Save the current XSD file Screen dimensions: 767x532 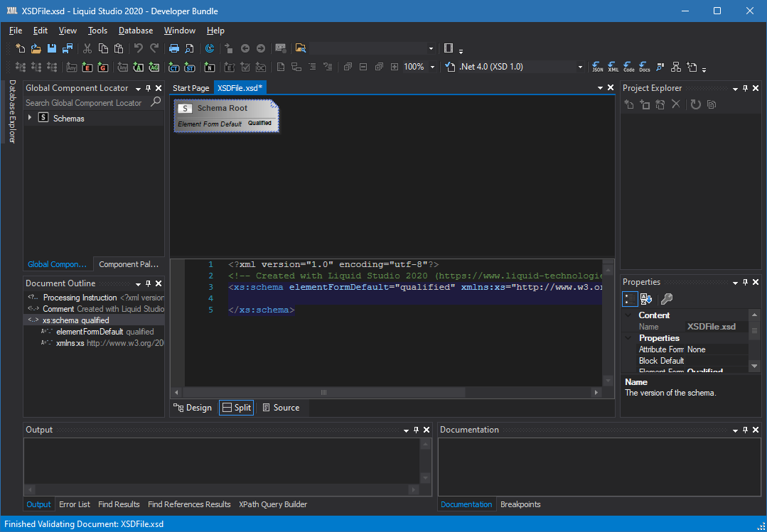point(52,48)
